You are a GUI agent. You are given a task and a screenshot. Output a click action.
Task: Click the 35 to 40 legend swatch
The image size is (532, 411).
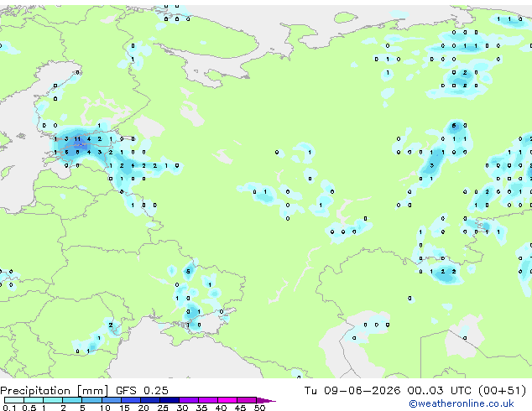(207, 400)
